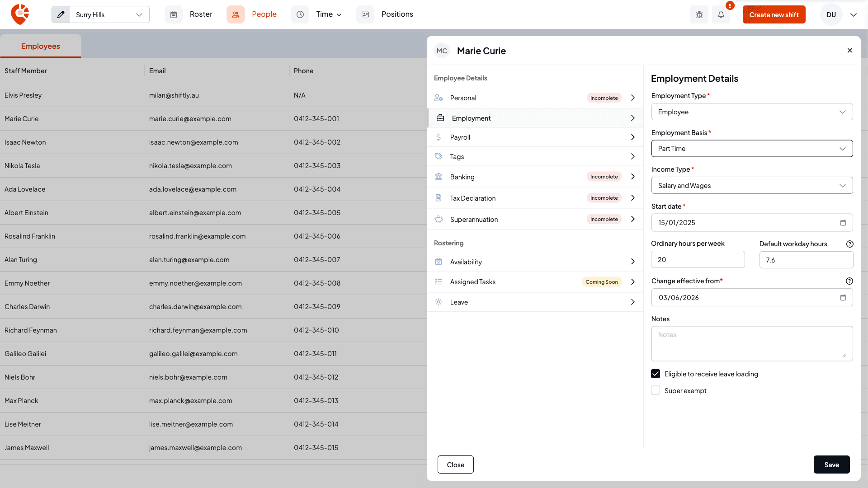Viewport: 868px width, 488px height.
Task: Expand the Tags section chevron
Action: coord(633,156)
